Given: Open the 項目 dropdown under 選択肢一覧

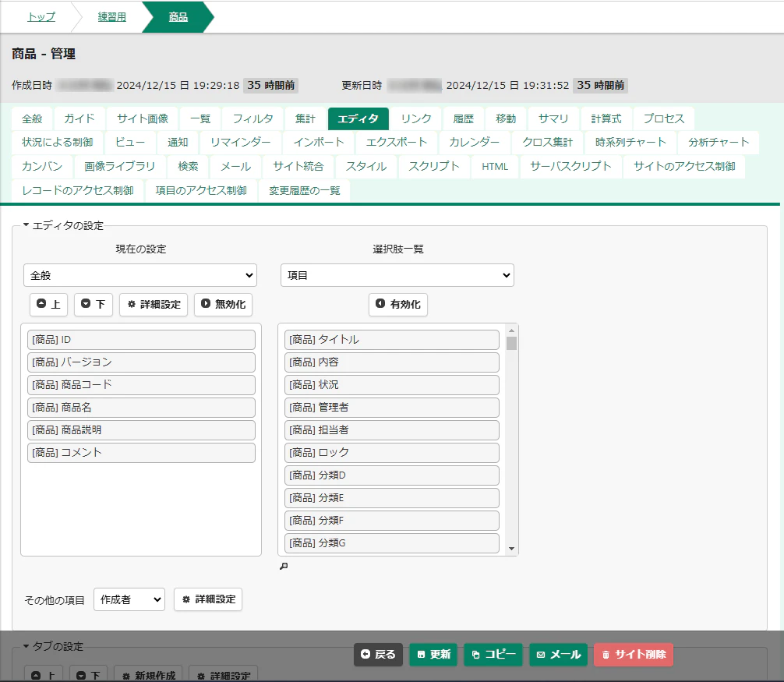Looking at the screenshot, I should (x=397, y=275).
